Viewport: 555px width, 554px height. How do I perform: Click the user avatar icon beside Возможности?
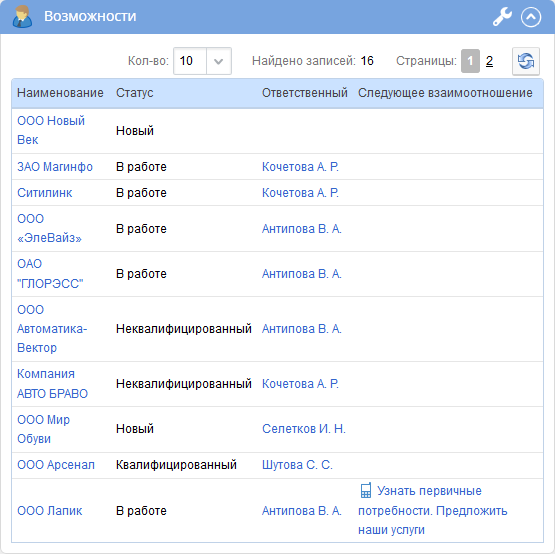click(22, 17)
